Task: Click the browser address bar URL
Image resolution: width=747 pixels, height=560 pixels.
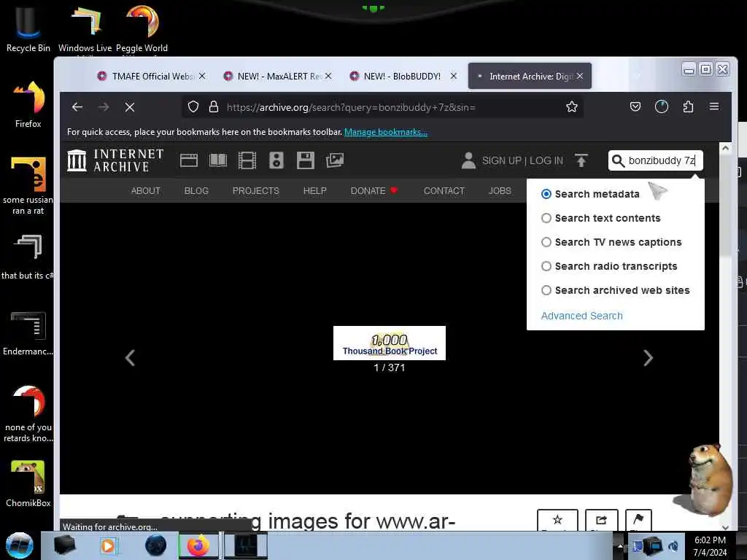Action: 351,107
